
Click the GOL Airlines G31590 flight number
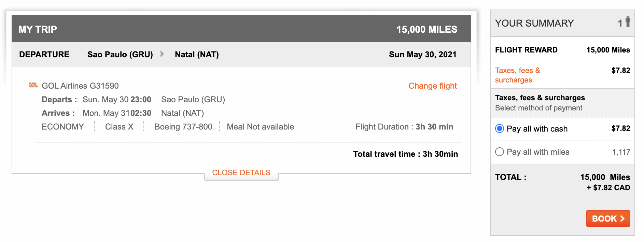click(x=80, y=86)
